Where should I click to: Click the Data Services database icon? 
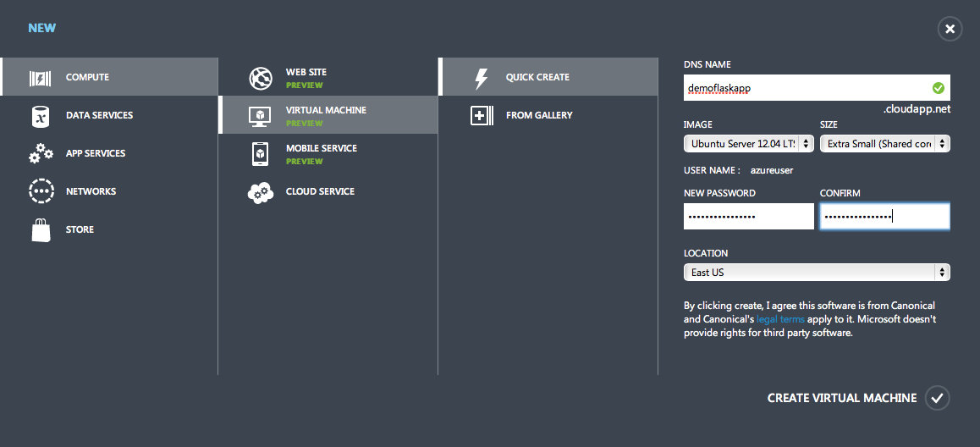pos(40,116)
